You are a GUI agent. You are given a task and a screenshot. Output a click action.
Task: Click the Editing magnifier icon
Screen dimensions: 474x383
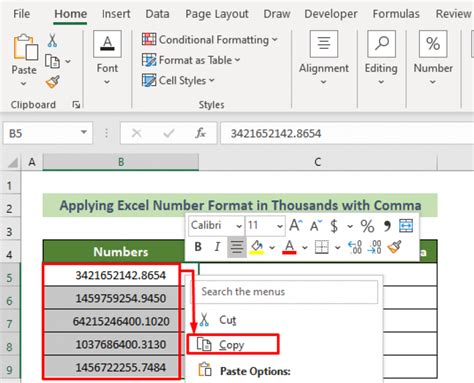381,44
